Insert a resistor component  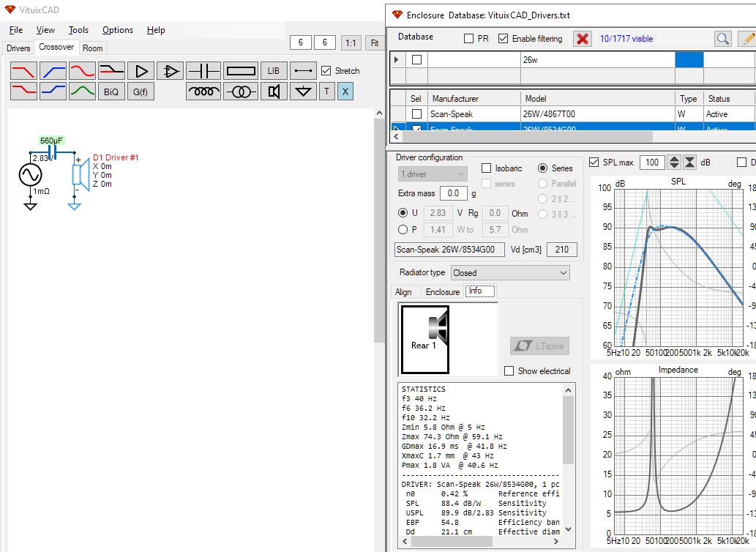(x=241, y=71)
